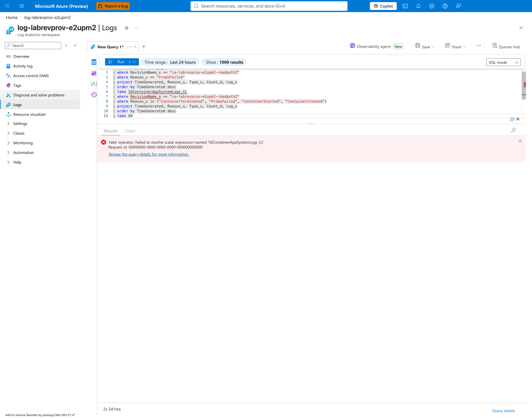Open the Azure portal apps grid icon
This screenshot has width=532, height=418.
click(7, 6)
